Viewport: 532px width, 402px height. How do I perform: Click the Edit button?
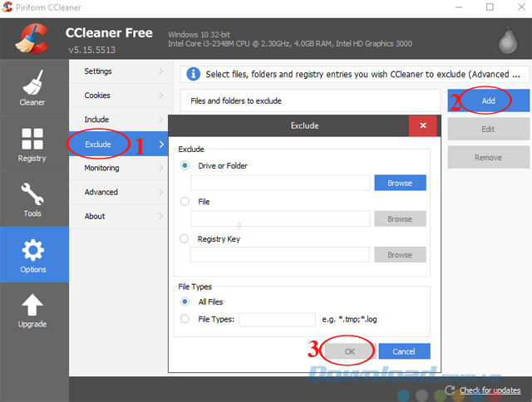point(488,129)
